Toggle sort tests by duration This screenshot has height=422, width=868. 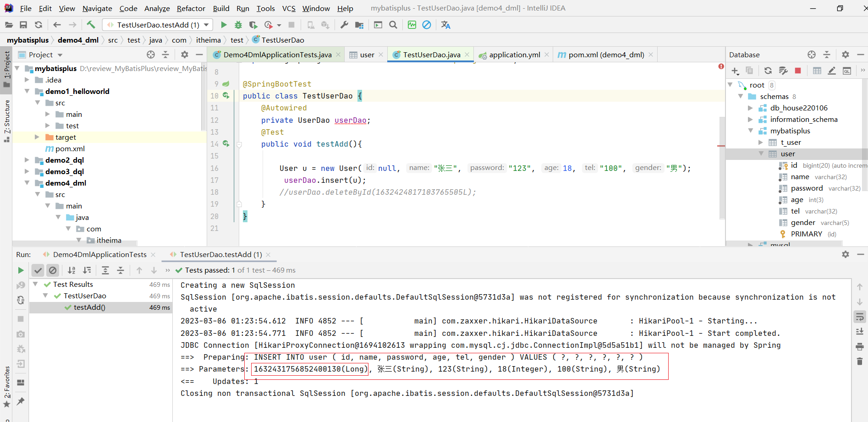[x=87, y=270]
